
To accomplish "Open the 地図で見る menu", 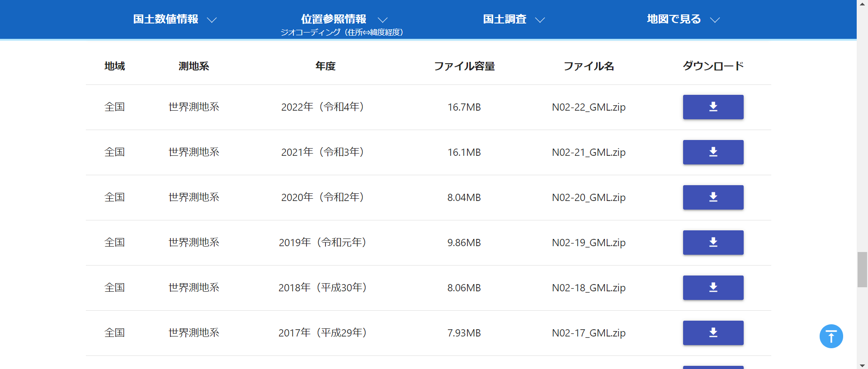I will (x=674, y=19).
